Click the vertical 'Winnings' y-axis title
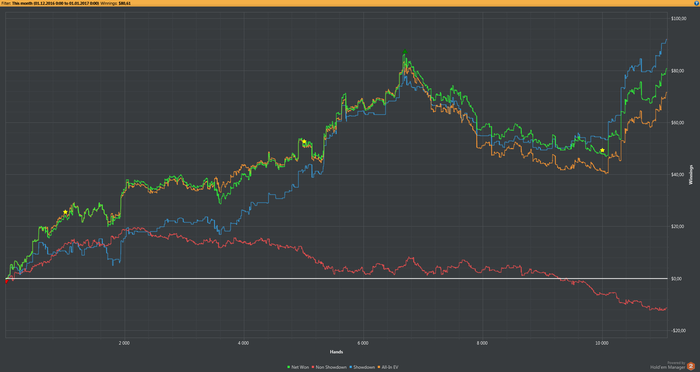Viewport: 700px width, 372px height. point(692,175)
